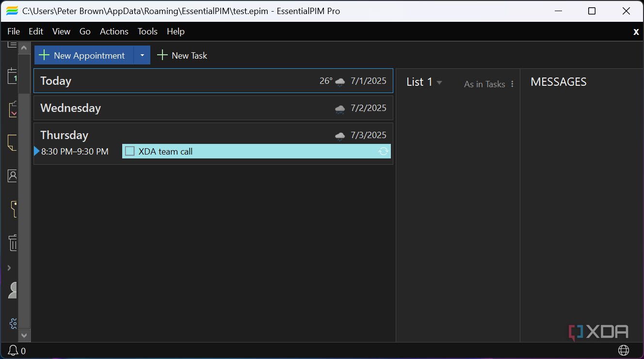
Task: Open settings gear in sidebar
Action: pos(14,323)
